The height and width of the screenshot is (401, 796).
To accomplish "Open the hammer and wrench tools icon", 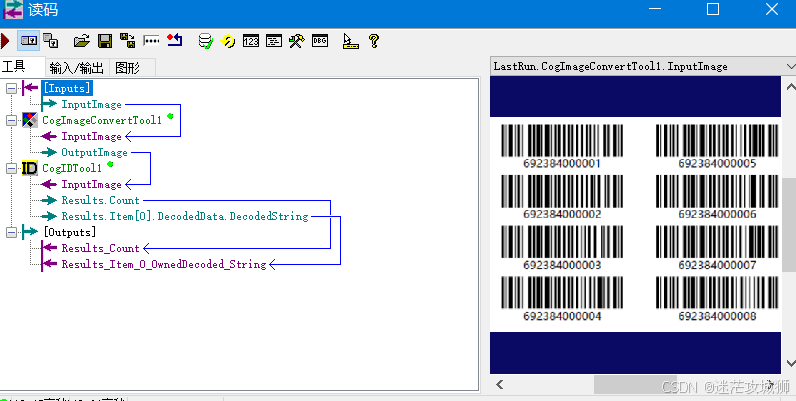I will click(296, 41).
